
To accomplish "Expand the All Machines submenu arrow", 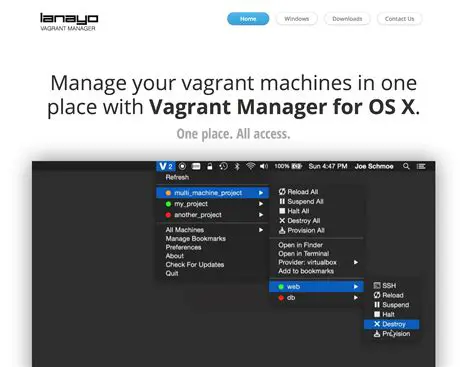I will tap(261, 230).
